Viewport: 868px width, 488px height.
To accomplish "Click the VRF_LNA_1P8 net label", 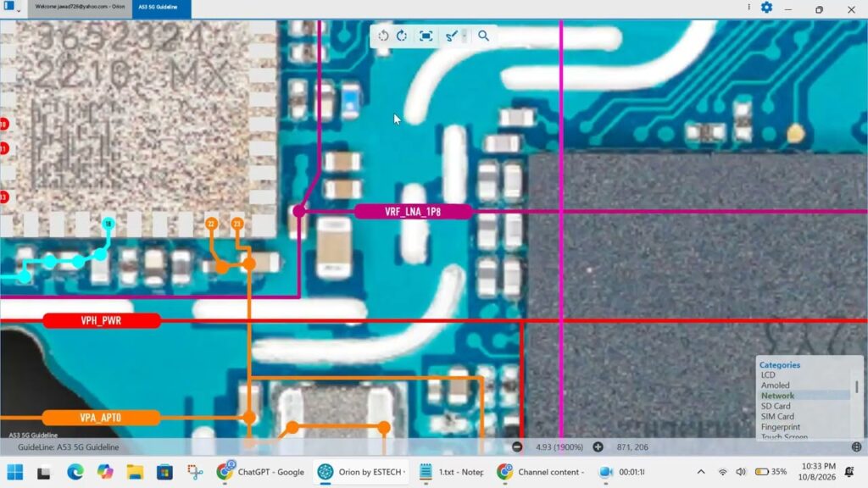I will pyautogui.click(x=413, y=211).
